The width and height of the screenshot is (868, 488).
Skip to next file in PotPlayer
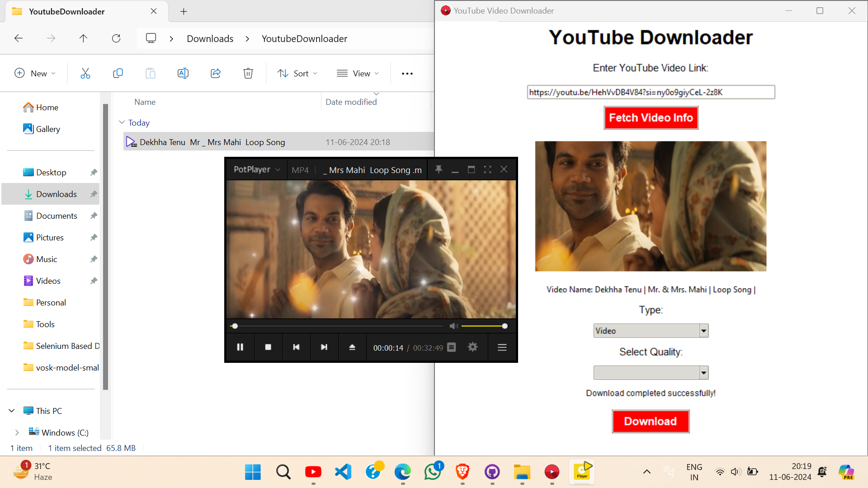[x=324, y=347]
